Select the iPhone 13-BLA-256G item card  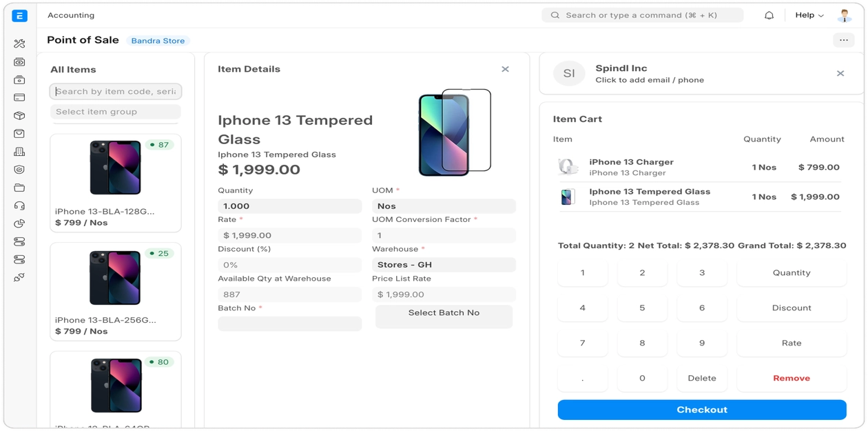[116, 291]
